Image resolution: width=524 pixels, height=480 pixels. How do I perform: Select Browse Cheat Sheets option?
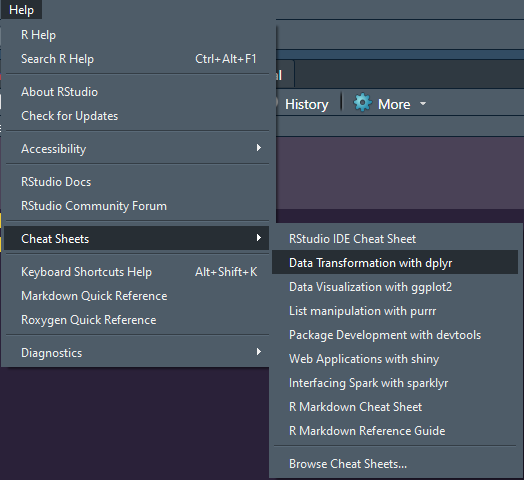395,464
